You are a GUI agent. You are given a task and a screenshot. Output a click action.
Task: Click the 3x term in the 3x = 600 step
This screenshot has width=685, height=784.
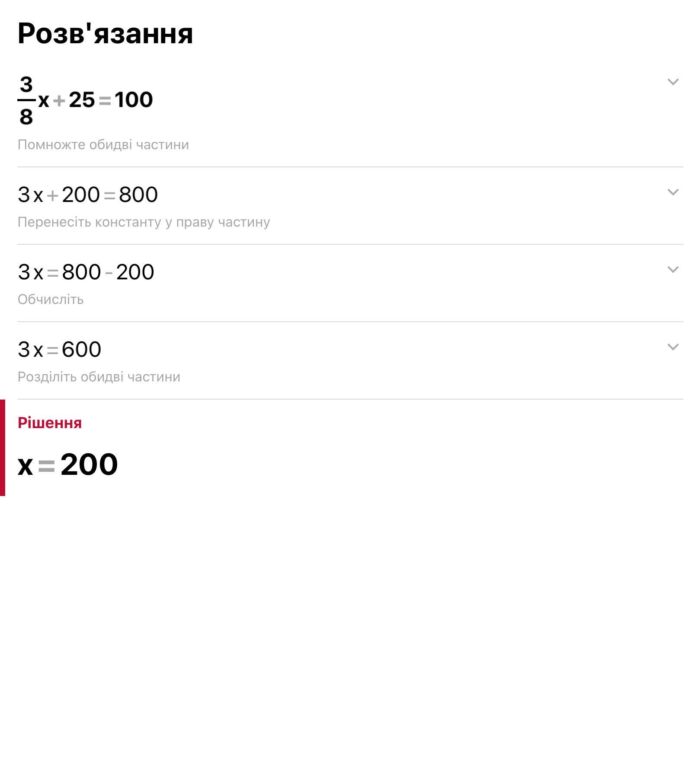30,349
